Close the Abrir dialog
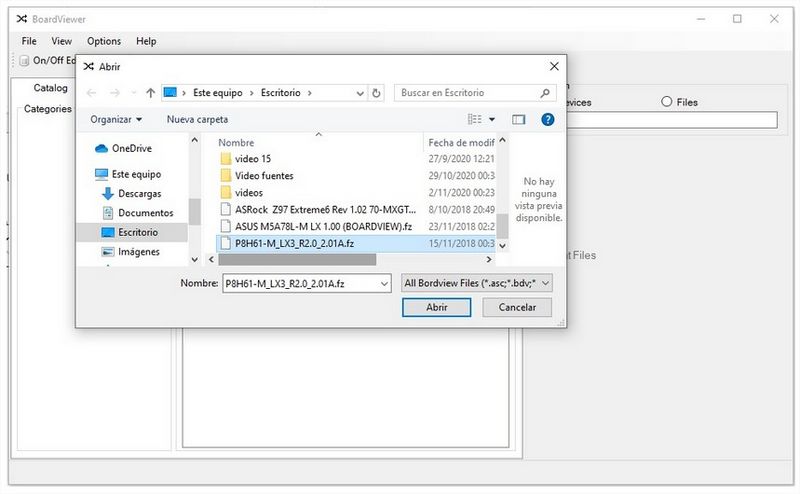This screenshot has width=800, height=494. pyautogui.click(x=554, y=66)
